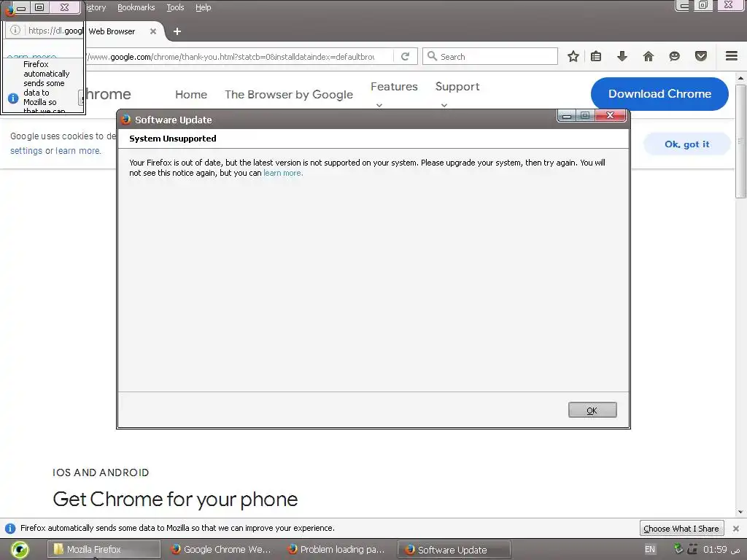Show bookmarks list icon in toolbar
Image resolution: width=747 pixels, height=560 pixels.
pyautogui.click(x=595, y=57)
